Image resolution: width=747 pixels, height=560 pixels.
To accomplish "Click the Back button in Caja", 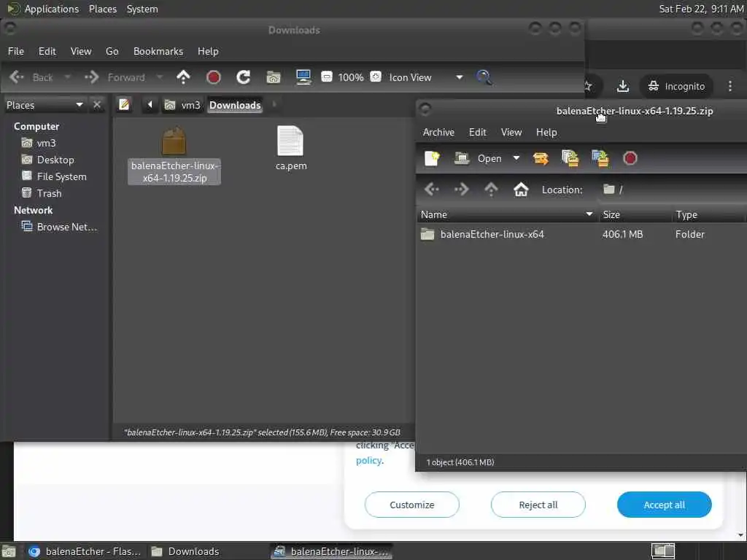I will [31, 77].
